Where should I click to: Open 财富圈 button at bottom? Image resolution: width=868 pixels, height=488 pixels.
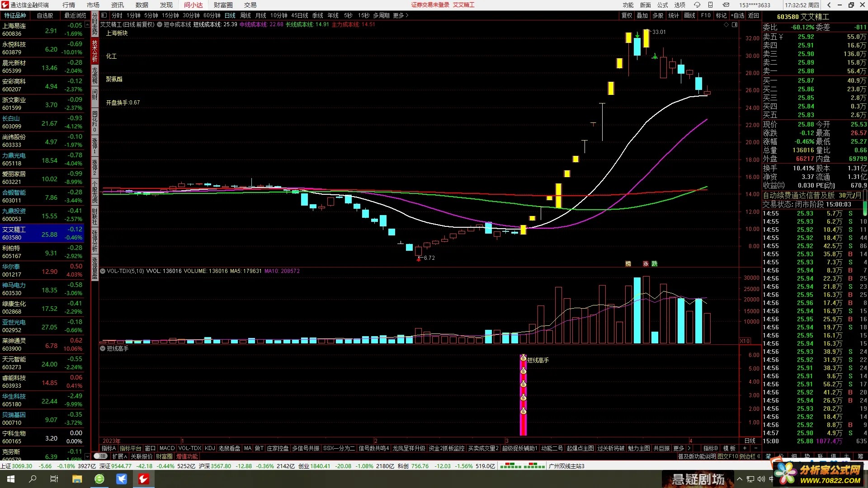(x=164, y=456)
